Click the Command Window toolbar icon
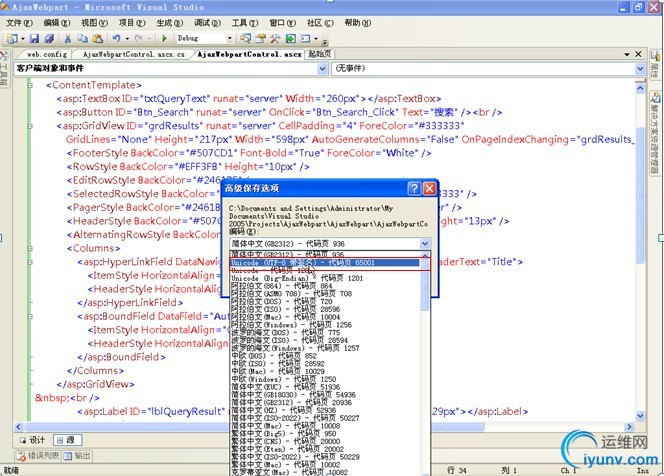Screen dimensions: 664x476 pos(305,39)
